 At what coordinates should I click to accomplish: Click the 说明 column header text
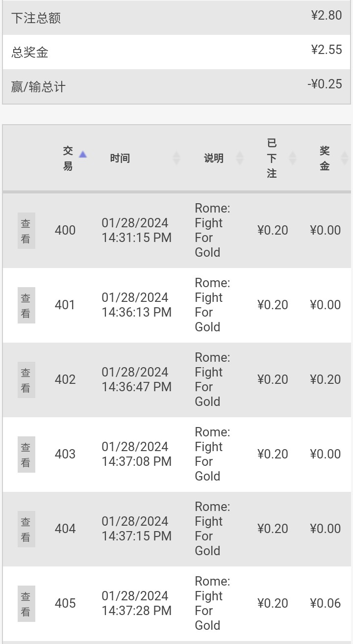(x=214, y=158)
